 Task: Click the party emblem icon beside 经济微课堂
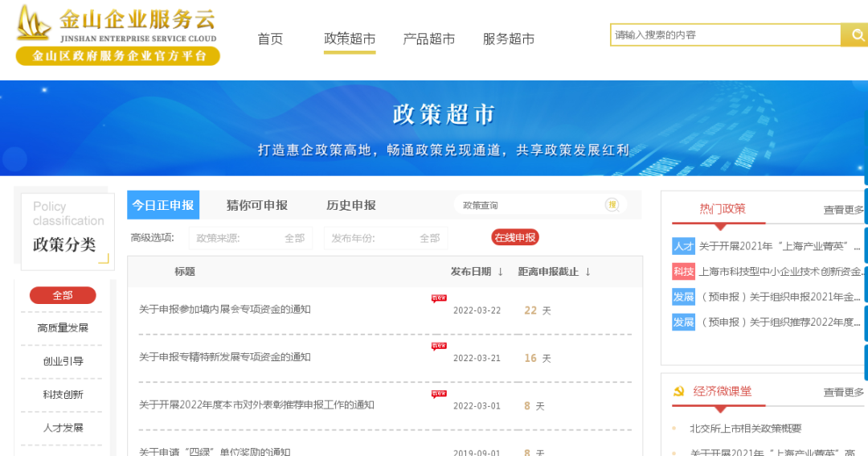(679, 392)
